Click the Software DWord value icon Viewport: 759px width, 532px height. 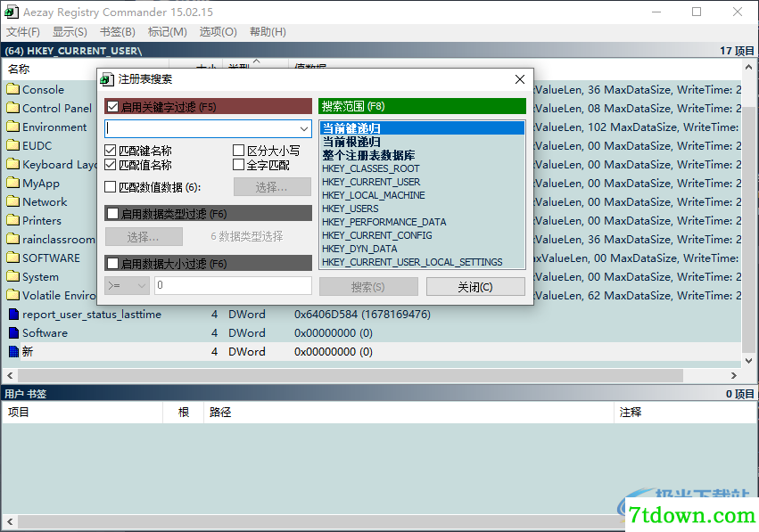coord(13,332)
